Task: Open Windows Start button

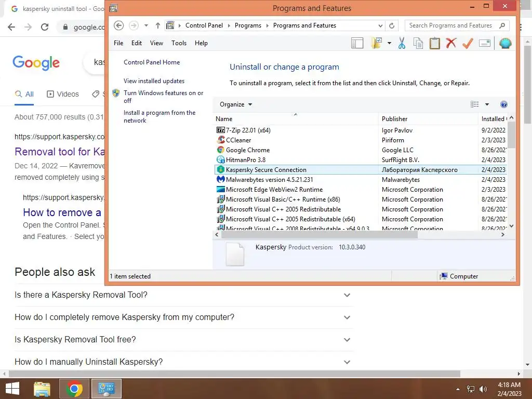Action: click(x=12, y=389)
